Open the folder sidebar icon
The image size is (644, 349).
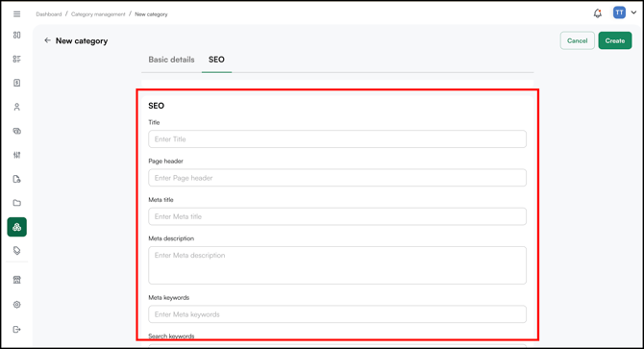point(17,203)
